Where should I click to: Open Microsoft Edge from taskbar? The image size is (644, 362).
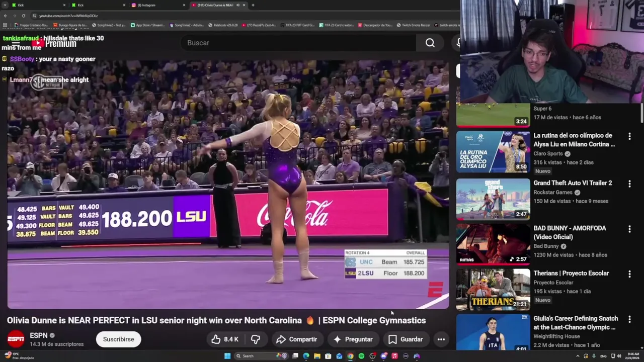click(x=306, y=356)
